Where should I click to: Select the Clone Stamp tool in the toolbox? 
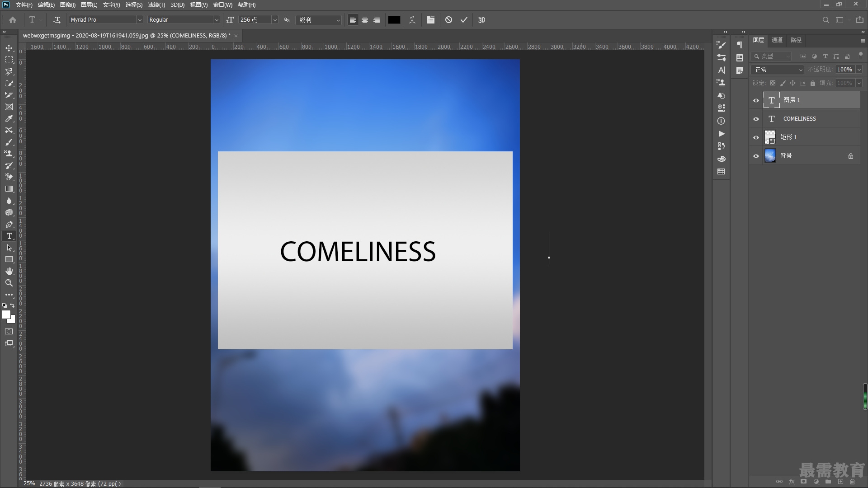coord(9,154)
